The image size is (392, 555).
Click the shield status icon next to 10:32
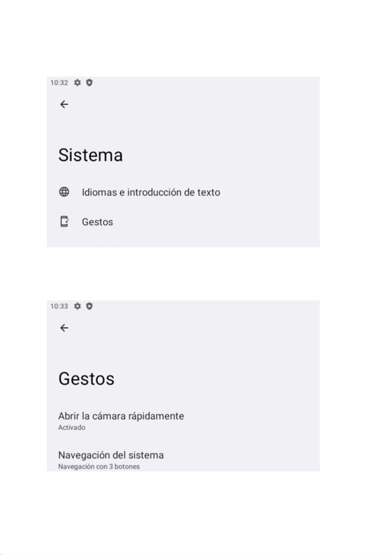point(89,82)
